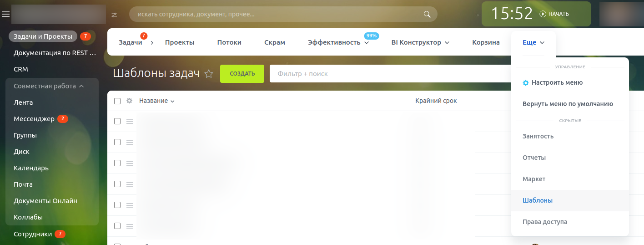Open Диск in the sidebar
The image size is (644, 245).
coord(21,152)
